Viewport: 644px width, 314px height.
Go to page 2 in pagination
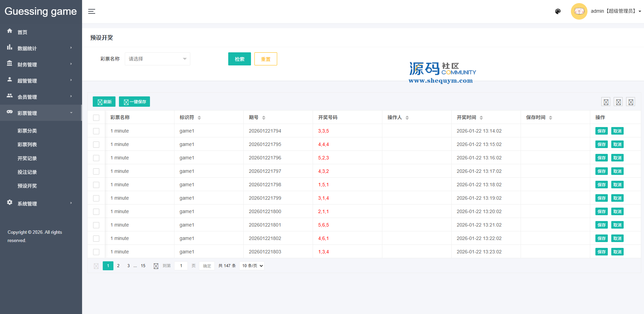point(118,266)
